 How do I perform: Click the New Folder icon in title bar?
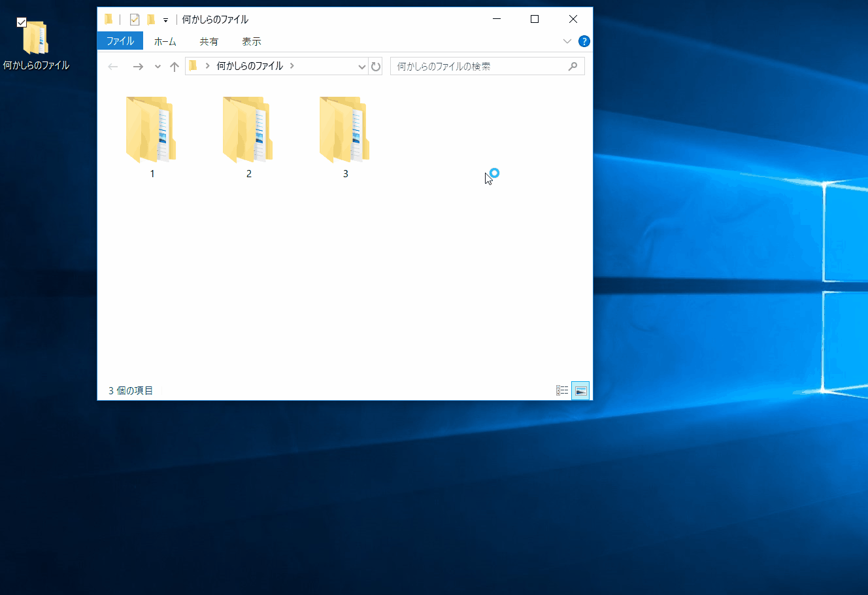pos(151,20)
